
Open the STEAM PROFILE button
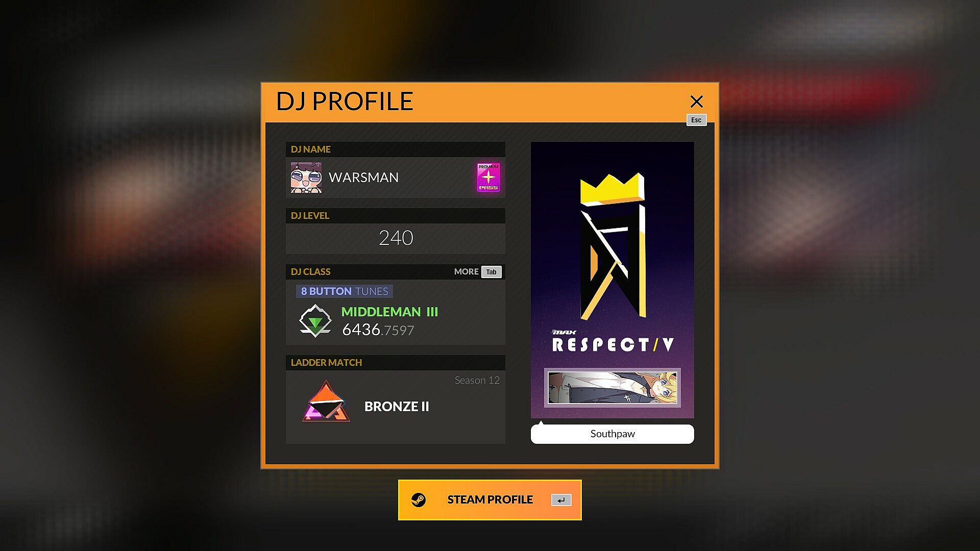coord(490,500)
